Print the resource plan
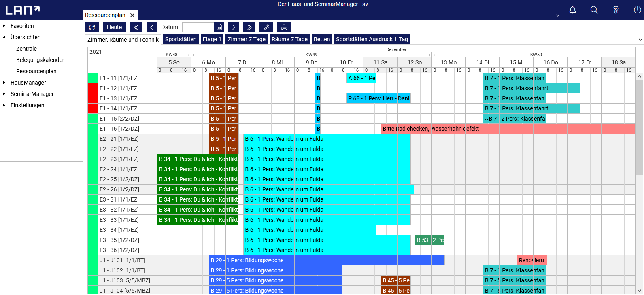Viewport: 644px width, 295px height. 284,27
